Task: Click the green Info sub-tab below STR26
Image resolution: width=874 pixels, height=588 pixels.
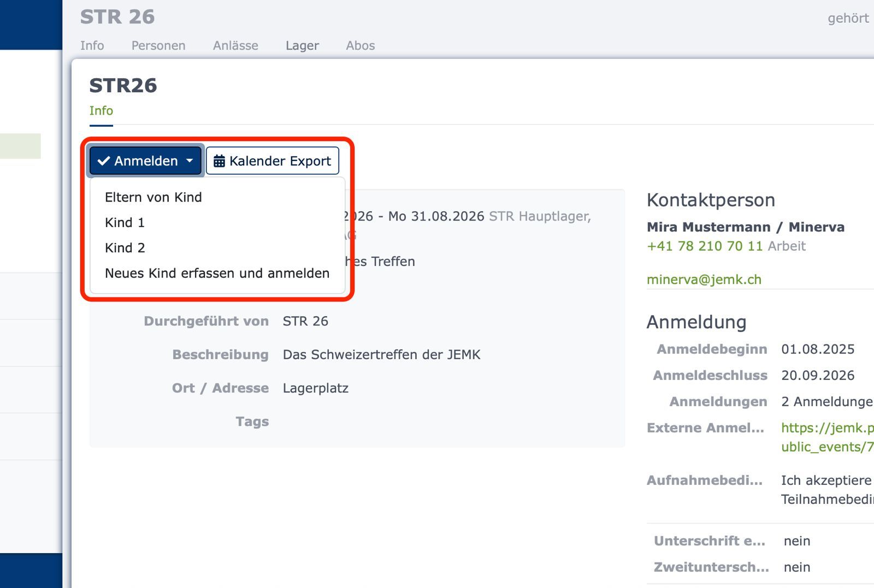Action: pyautogui.click(x=101, y=111)
